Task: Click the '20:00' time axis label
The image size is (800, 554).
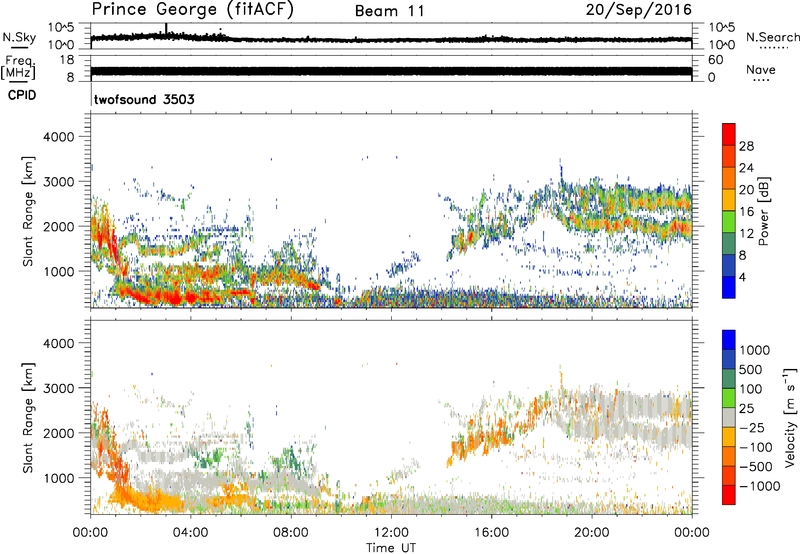Action: (x=592, y=533)
